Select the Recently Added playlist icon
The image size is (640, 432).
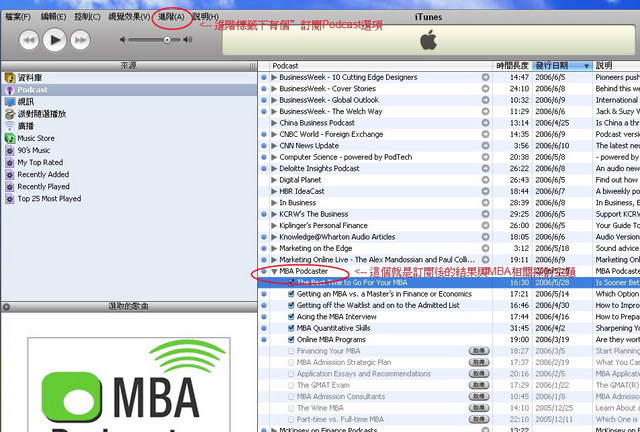(10, 174)
